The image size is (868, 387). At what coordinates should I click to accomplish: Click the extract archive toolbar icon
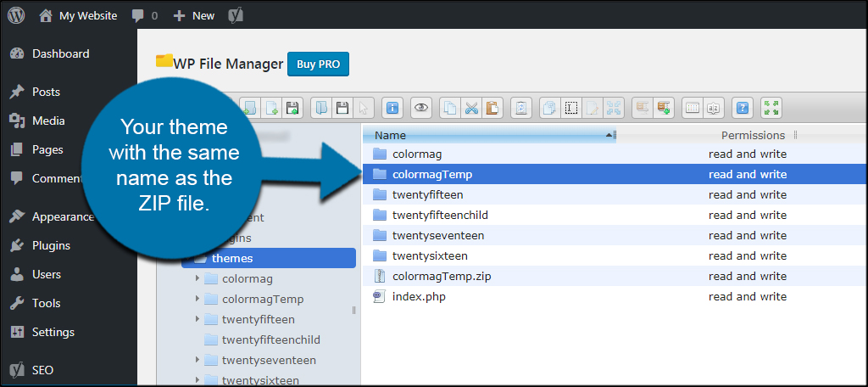pyautogui.click(x=643, y=108)
